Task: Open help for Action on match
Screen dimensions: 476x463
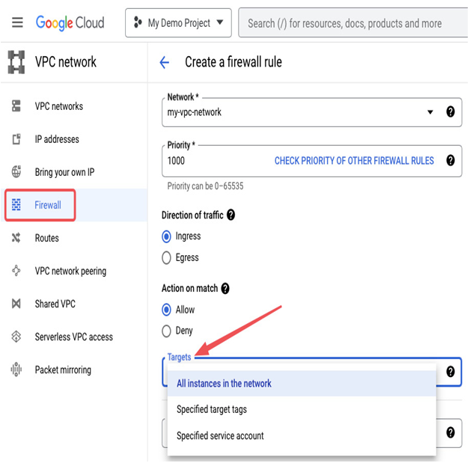Action: (x=225, y=289)
